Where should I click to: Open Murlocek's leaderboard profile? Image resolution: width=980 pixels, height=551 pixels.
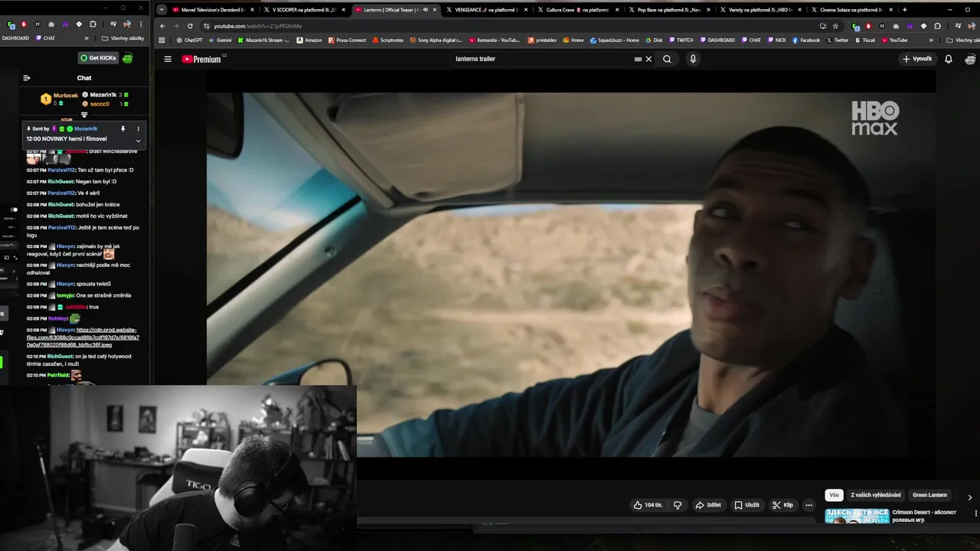click(x=66, y=96)
